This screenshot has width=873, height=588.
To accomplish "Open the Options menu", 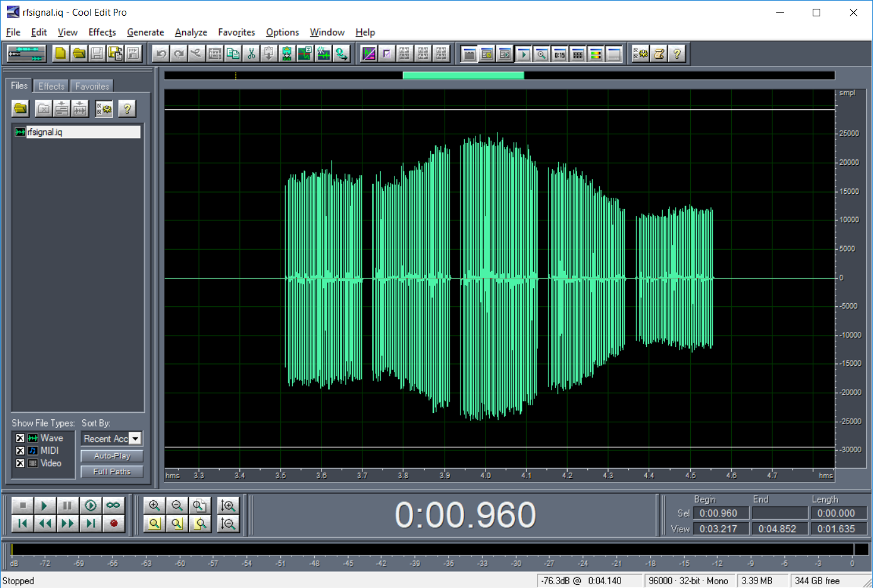I will click(282, 32).
